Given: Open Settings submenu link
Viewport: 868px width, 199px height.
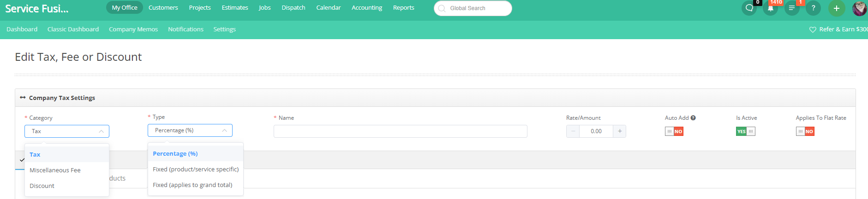Looking at the screenshot, I should (225, 29).
